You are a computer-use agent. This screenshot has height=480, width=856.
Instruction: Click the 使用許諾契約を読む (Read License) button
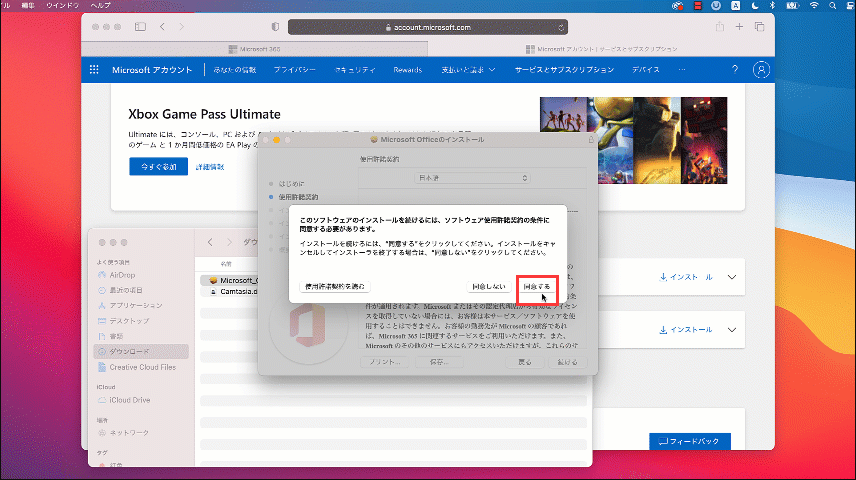tap(336, 286)
